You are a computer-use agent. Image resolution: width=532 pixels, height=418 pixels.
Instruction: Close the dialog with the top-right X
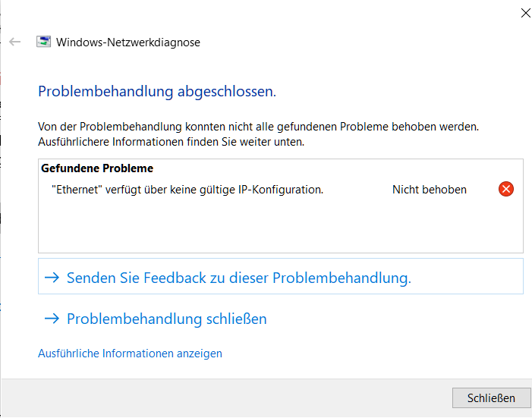526,13
